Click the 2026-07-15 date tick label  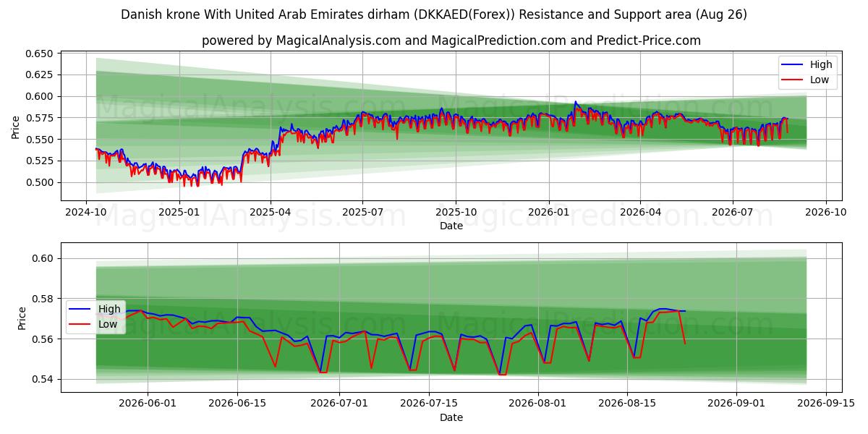[x=430, y=404]
